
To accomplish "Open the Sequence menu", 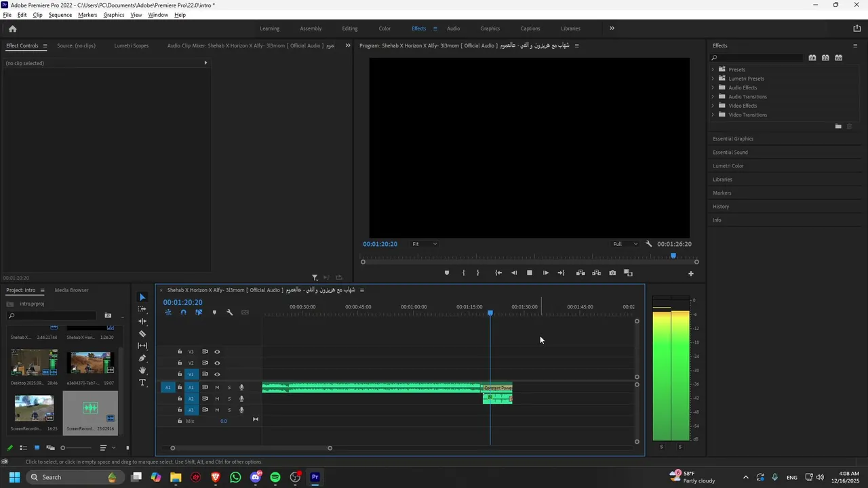I will (x=60, y=15).
